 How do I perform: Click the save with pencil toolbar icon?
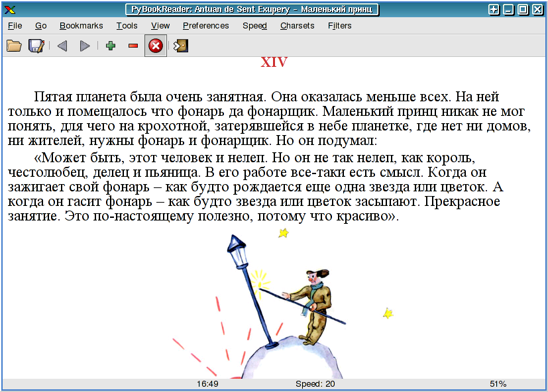click(x=36, y=46)
